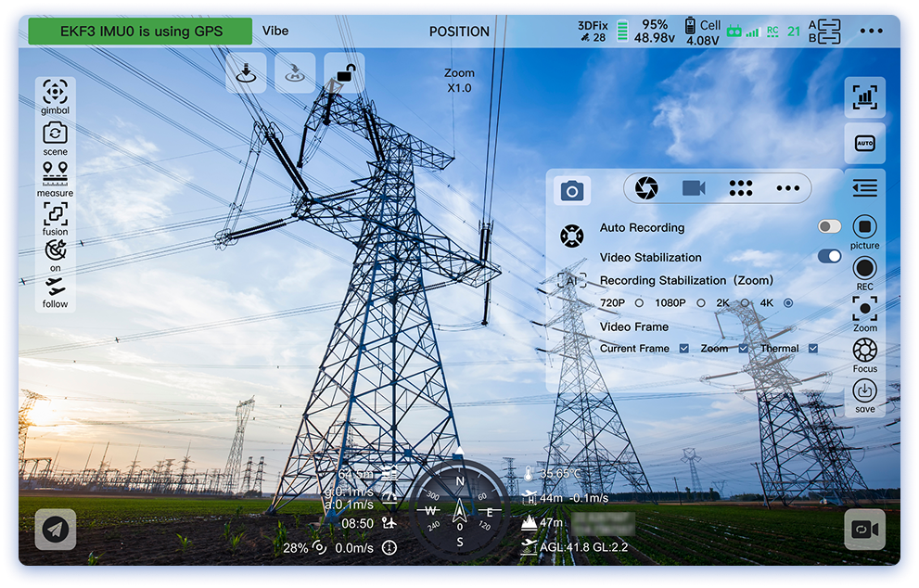
Task: Start recording with REC button
Action: [864, 268]
